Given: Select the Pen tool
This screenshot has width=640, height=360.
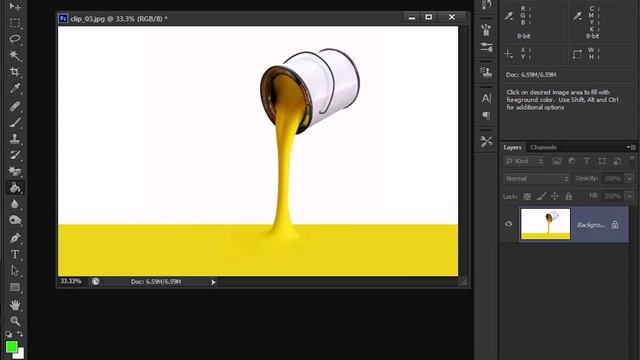Looking at the screenshot, I should coord(15,238).
